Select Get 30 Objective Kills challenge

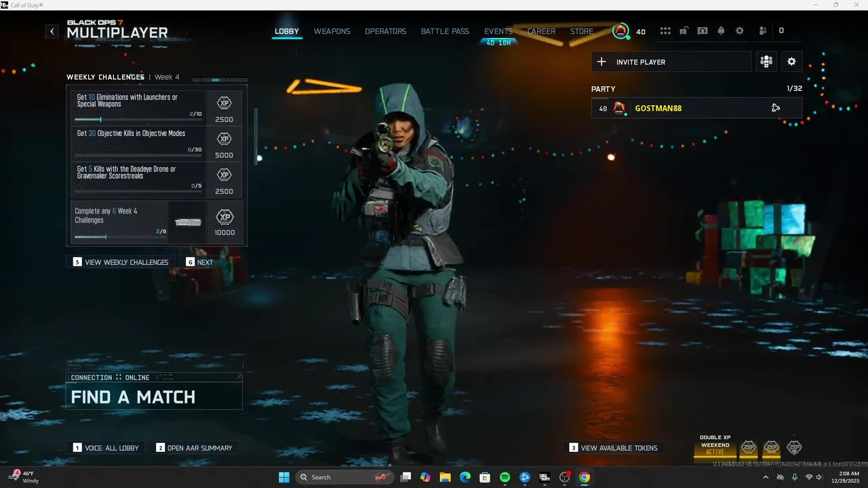(x=157, y=143)
